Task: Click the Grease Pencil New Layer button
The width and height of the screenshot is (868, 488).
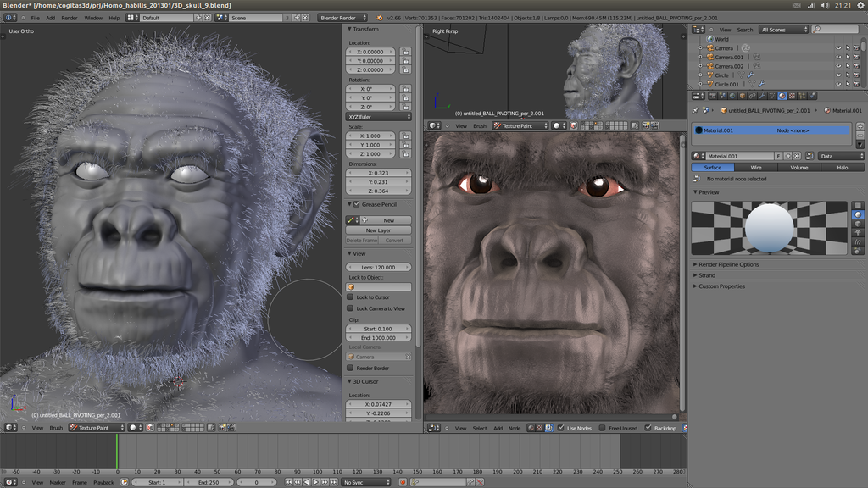Action: pyautogui.click(x=379, y=230)
